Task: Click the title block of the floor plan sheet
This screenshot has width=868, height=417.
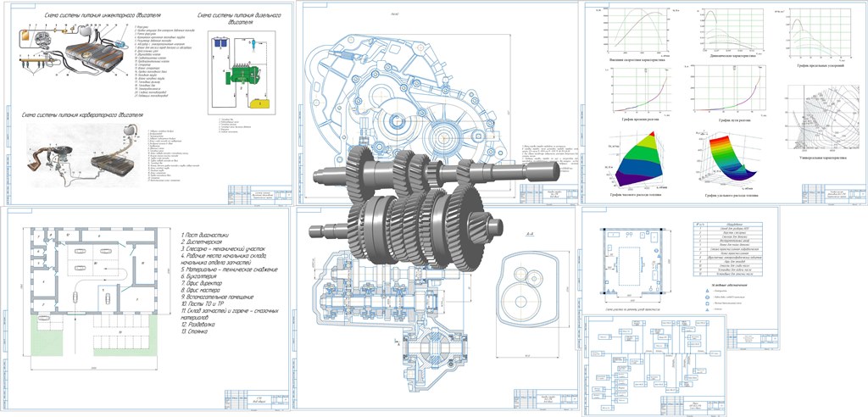Action: pos(257,400)
